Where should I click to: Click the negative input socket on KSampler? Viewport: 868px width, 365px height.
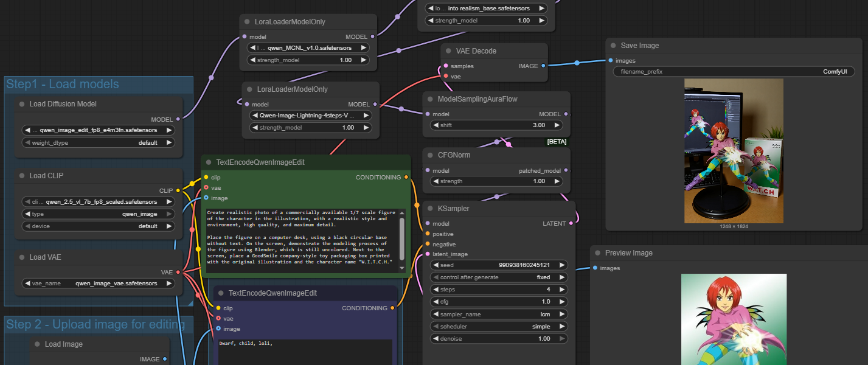[428, 244]
